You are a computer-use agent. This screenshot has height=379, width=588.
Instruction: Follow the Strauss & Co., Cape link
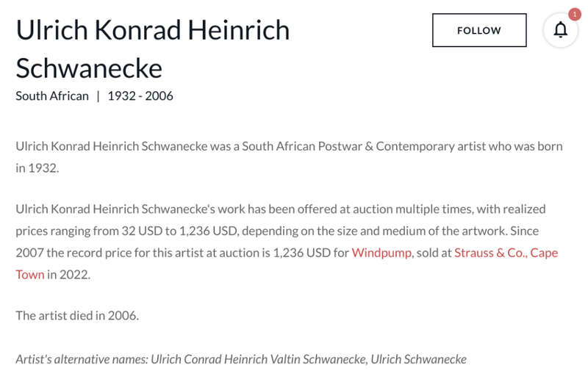click(x=506, y=253)
